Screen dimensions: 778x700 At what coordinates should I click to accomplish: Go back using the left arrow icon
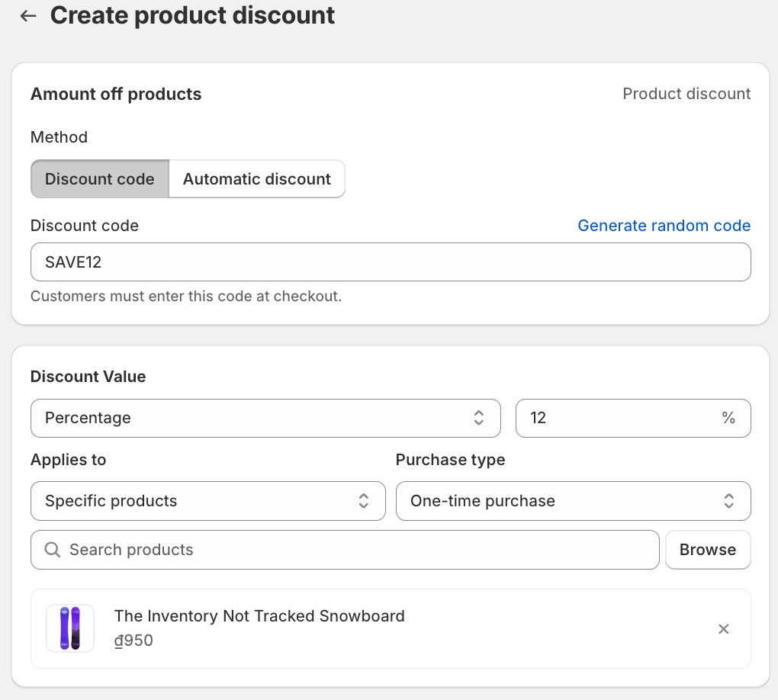tap(28, 16)
